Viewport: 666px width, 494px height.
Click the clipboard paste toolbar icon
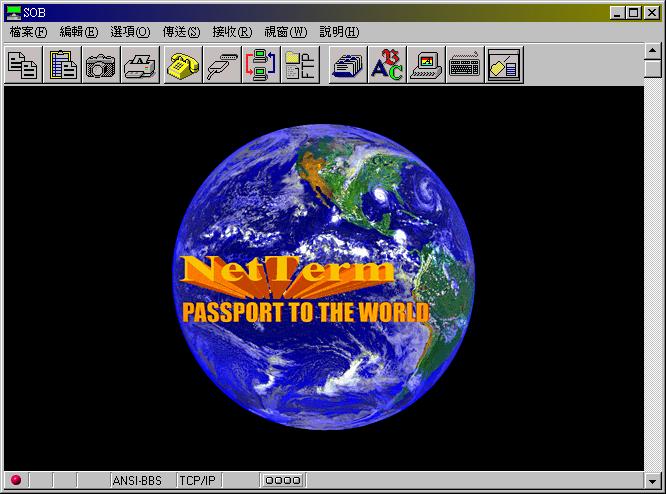[63, 65]
